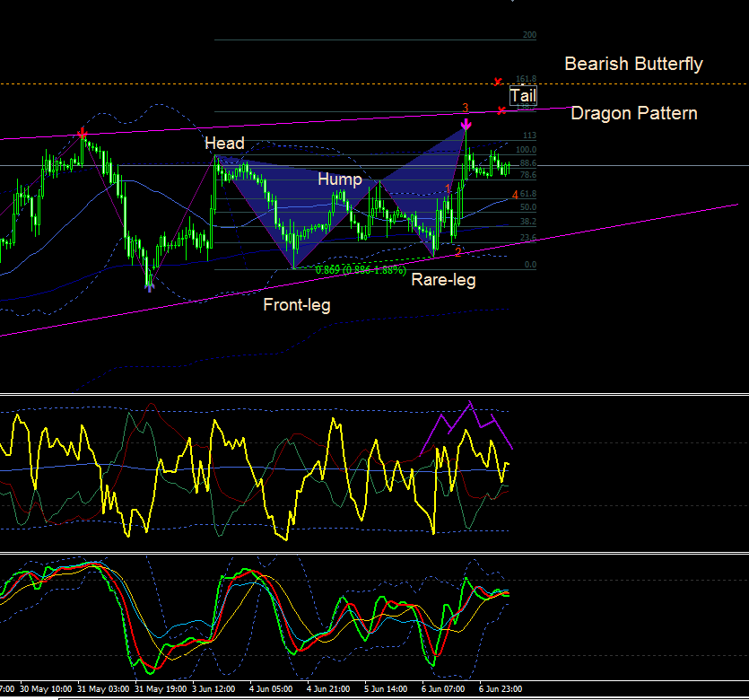
Task: Click the 113 Fibonacci level label
Action: [x=529, y=136]
